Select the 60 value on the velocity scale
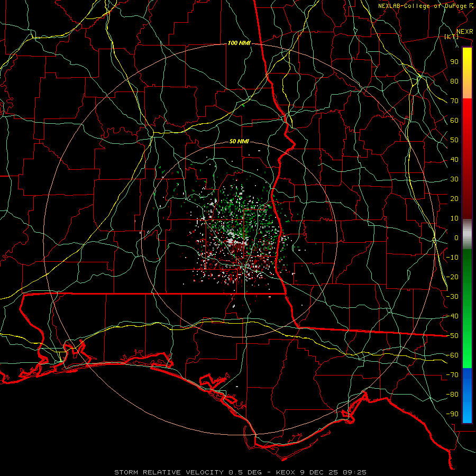This screenshot has width=476, height=476. click(454, 121)
